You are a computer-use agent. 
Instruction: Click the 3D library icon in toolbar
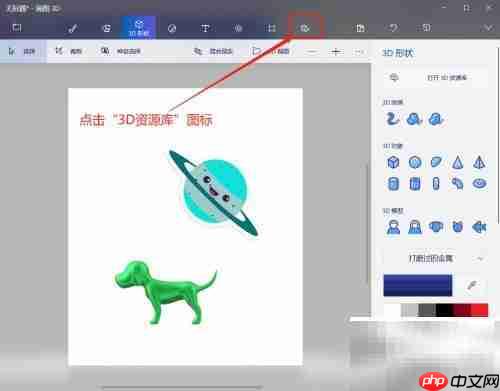[305, 28]
